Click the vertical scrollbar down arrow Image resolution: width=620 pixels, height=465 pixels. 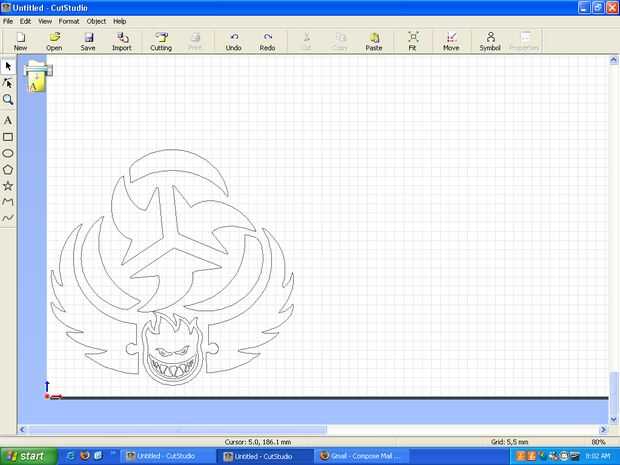coord(613,419)
